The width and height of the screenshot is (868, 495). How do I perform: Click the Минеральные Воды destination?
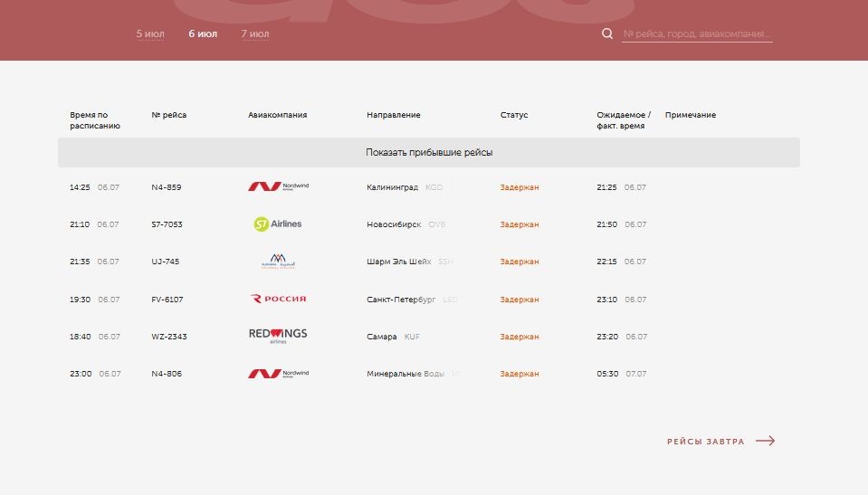[405, 374]
